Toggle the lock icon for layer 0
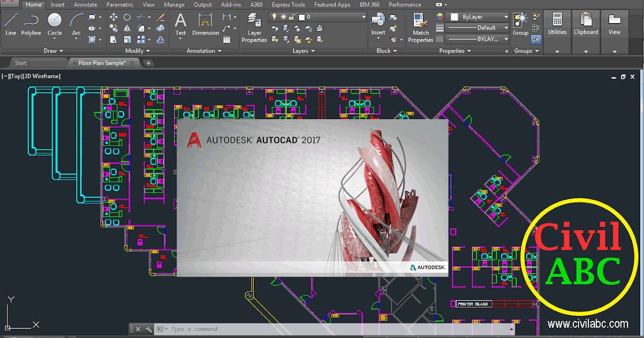This screenshot has width=644, height=338. pyautogui.click(x=291, y=17)
